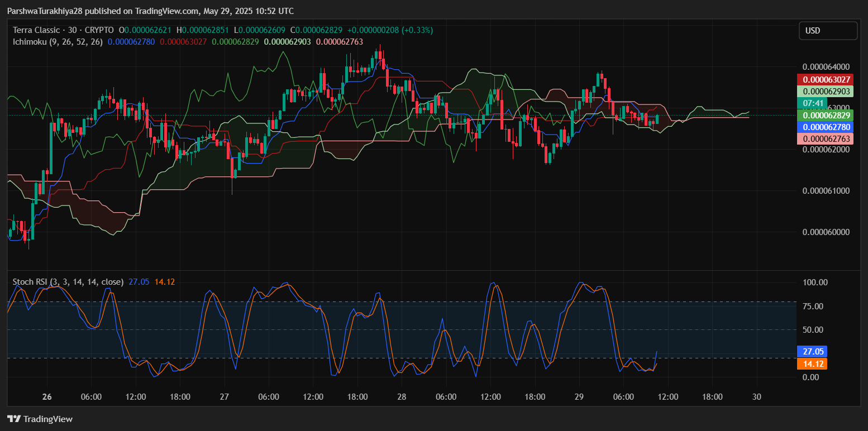Click date 30 on the time axis
868x431 pixels.
757,397
